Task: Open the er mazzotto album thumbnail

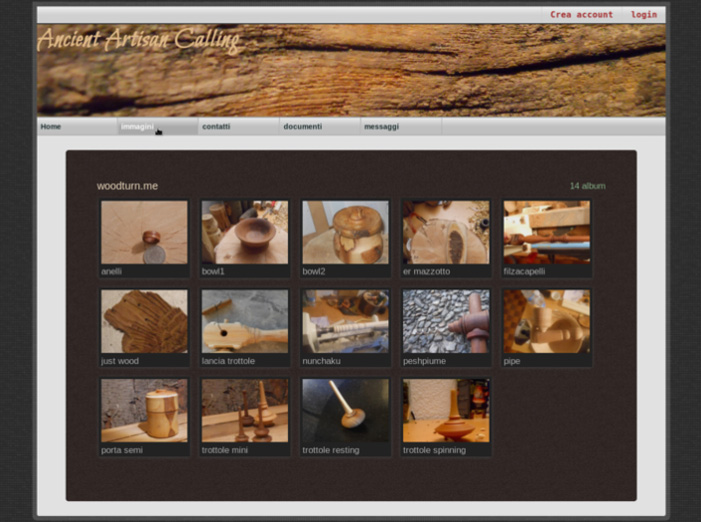Action: click(446, 232)
